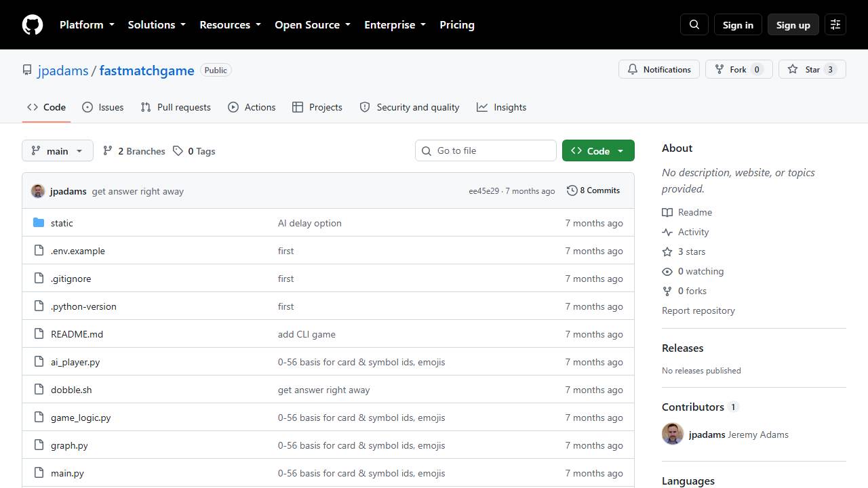
Task: Click the stars icon in About
Action: pos(667,251)
